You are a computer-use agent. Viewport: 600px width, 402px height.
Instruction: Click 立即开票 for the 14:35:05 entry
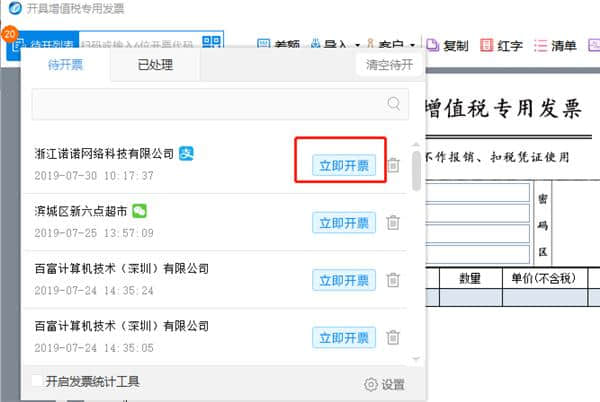coord(344,338)
